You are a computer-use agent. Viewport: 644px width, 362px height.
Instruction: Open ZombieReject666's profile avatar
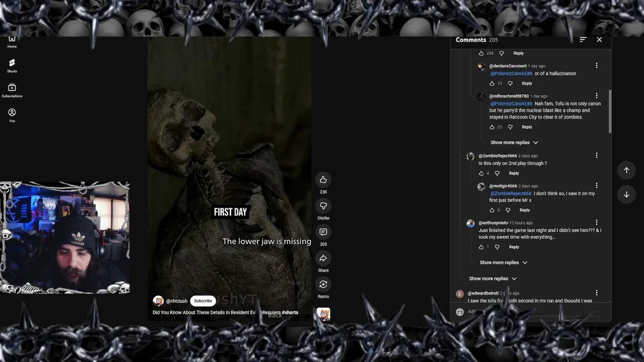pyautogui.click(x=470, y=156)
